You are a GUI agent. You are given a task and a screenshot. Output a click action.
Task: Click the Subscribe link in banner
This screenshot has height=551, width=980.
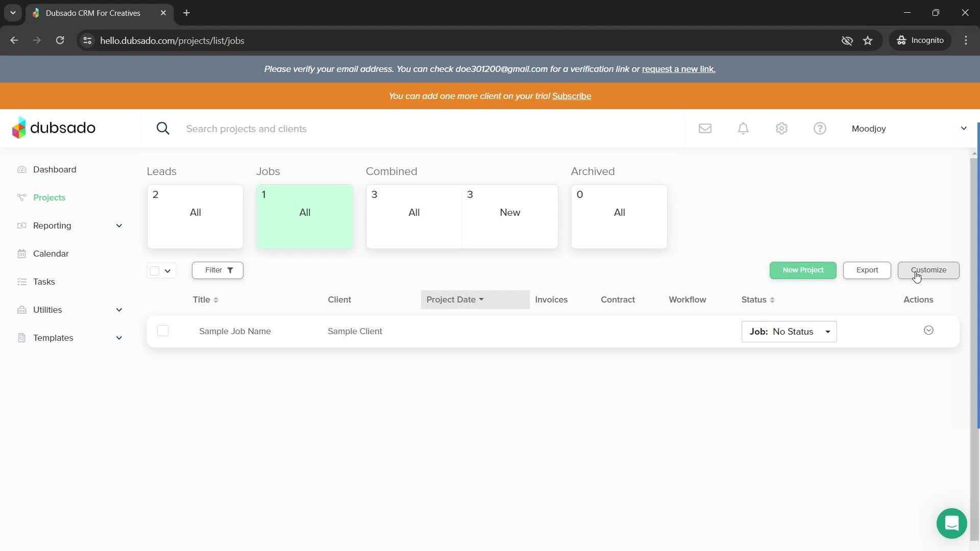[x=572, y=96]
